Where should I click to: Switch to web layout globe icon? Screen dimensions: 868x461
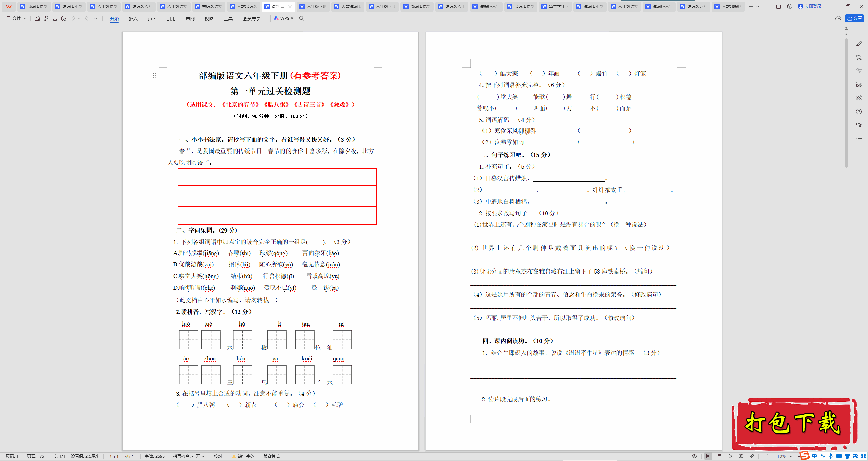coord(741,456)
